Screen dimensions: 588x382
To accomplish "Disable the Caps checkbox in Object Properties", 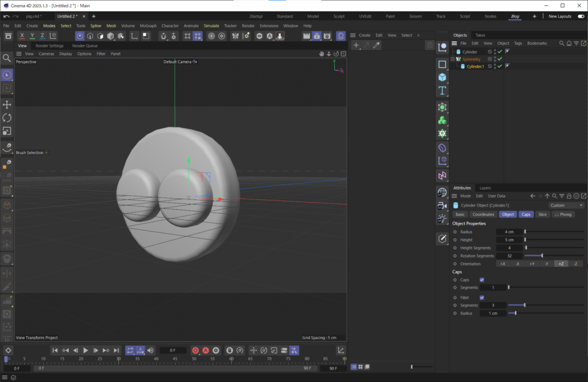I will coord(481,279).
